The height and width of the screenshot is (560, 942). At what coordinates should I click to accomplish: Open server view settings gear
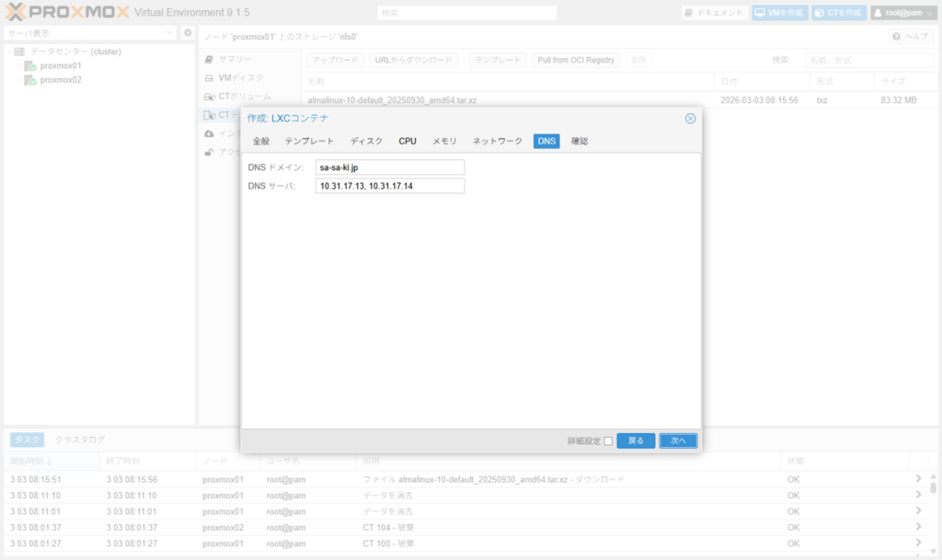click(x=188, y=33)
